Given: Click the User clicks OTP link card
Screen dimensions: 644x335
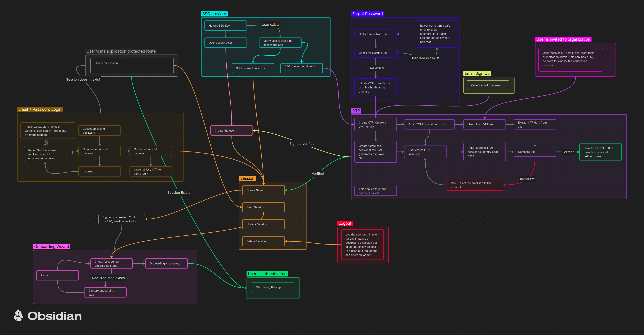Looking at the screenshot, I should (485, 124).
